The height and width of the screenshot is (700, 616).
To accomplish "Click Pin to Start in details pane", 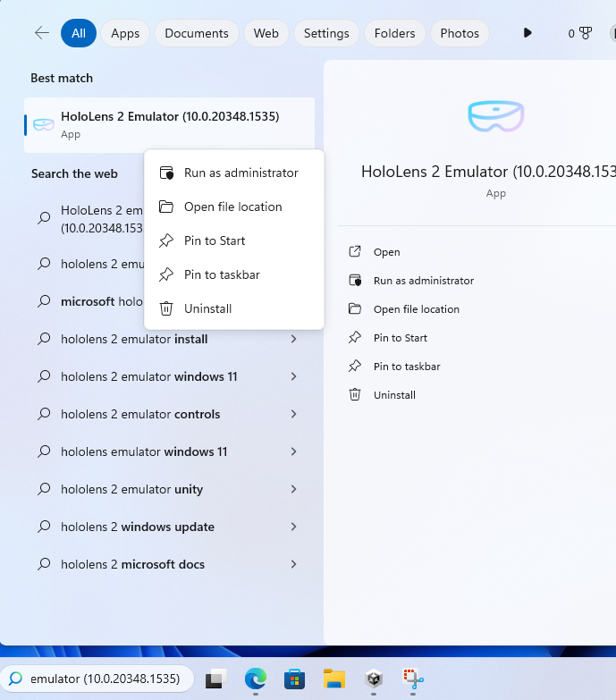I will click(x=401, y=338).
